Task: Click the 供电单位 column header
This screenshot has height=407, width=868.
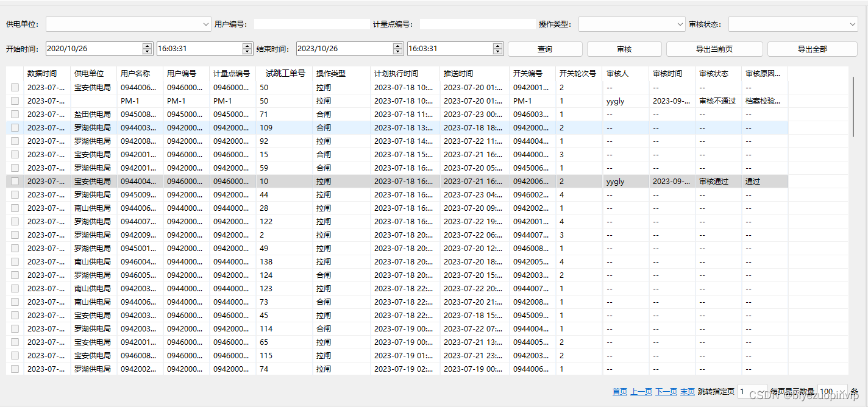Action: [94, 73]
